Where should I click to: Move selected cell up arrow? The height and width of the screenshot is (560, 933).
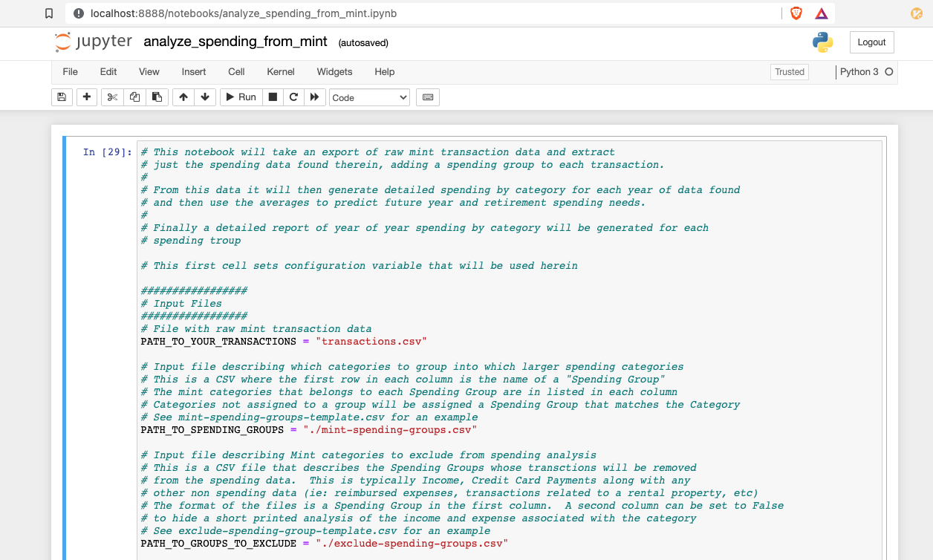click(x=183, y=97)
